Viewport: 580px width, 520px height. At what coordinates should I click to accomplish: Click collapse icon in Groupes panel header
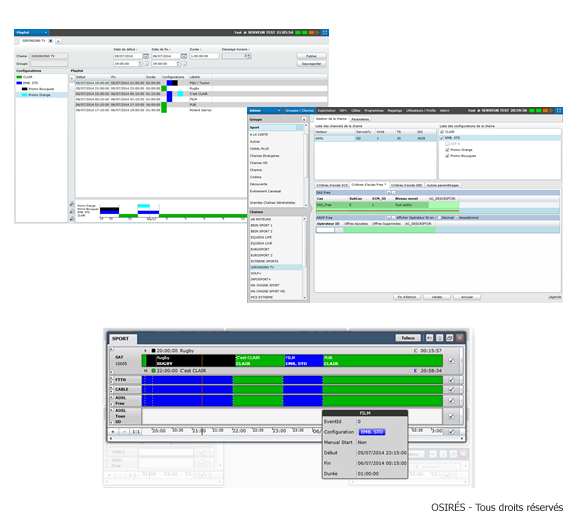coord(304,119)
